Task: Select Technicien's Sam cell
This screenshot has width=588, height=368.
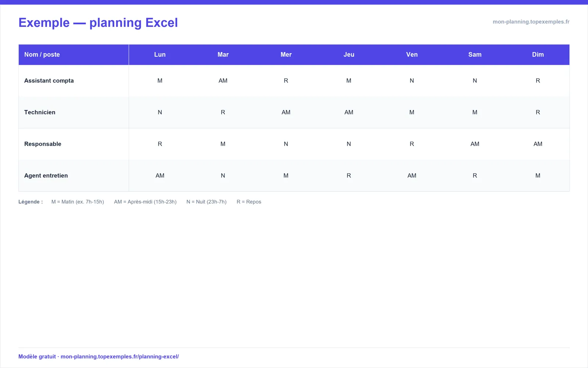Action: (475, 112)
